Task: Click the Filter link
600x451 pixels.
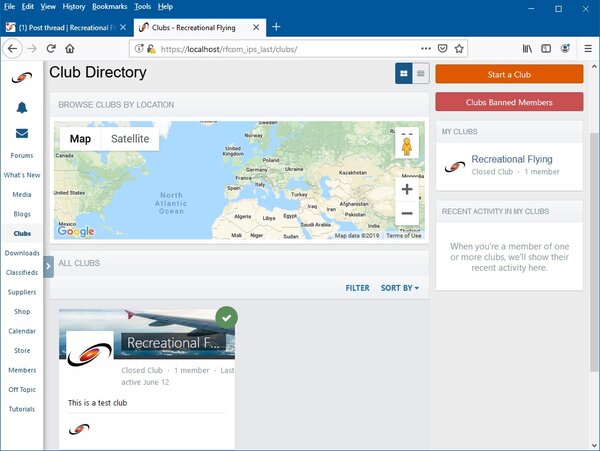Action: coord(357,288)
